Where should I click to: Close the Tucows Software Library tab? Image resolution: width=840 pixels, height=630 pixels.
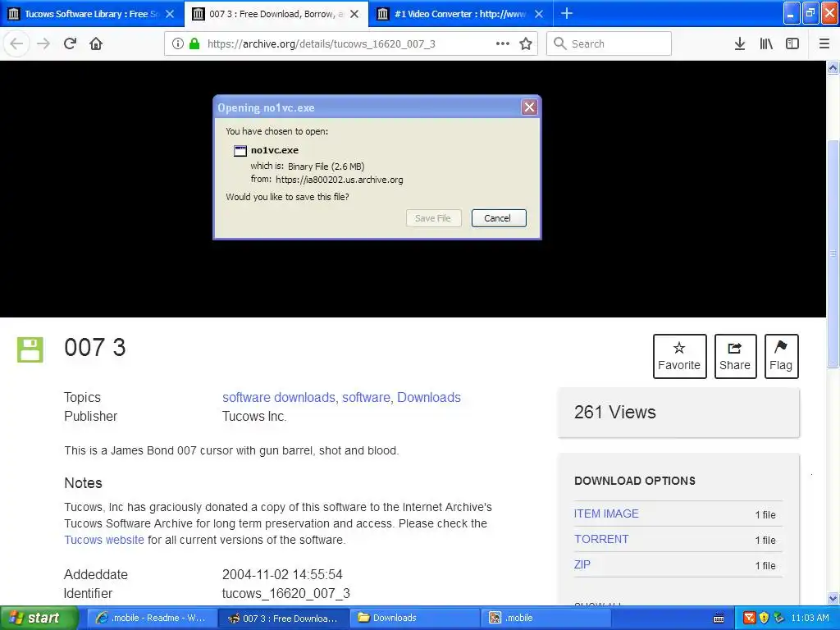170,14
